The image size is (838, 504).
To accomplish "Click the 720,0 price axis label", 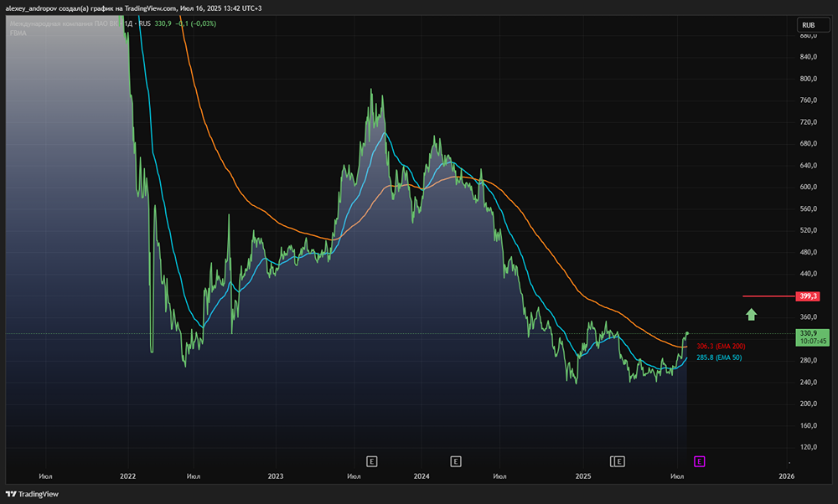I will (x=808, y=121).
